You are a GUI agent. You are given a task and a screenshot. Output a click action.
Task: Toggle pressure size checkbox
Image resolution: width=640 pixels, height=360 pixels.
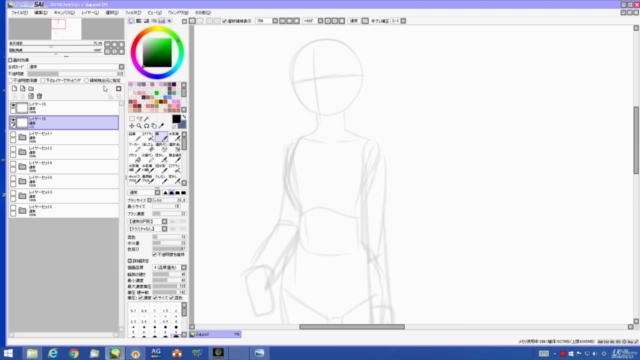point(155,298)
